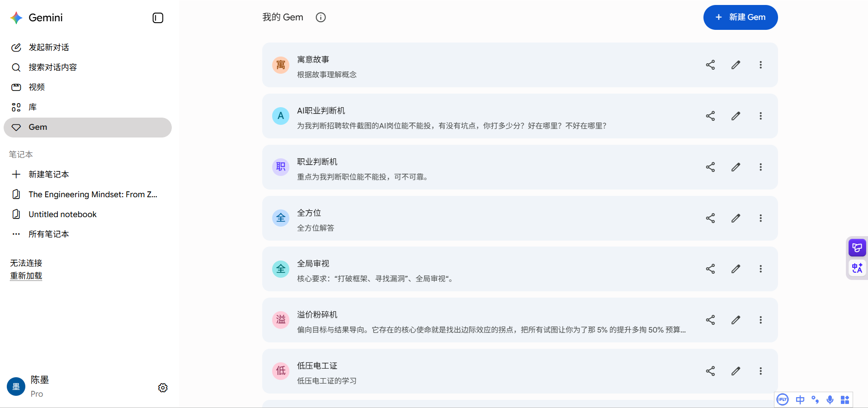
Task: Toggle the sidebar collapse icon
Action: pyautogui.click(x=158, y=18)
